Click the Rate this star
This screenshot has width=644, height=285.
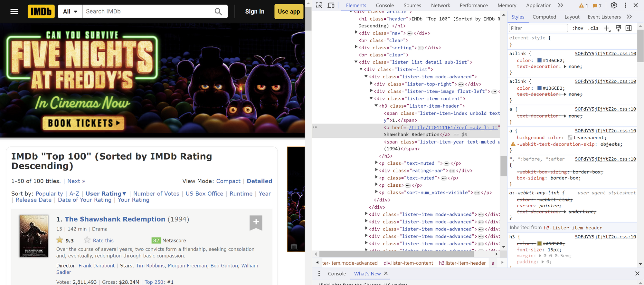coord(87,240)
